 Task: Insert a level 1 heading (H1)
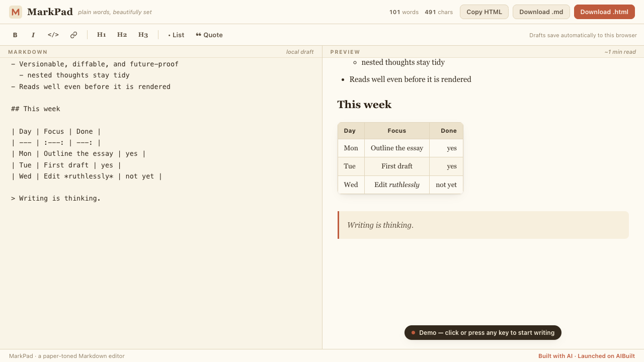[102, 35]
